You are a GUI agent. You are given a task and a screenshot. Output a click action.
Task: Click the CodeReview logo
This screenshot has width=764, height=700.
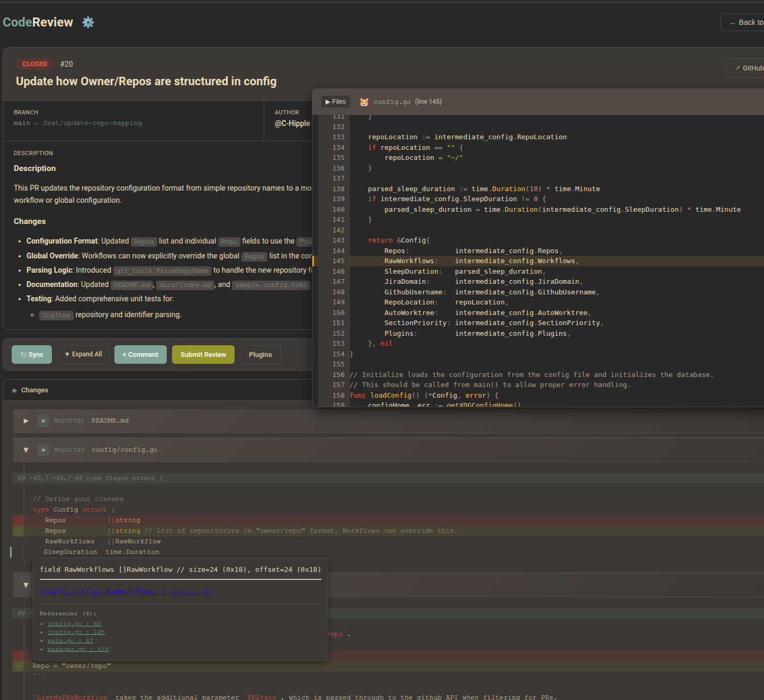point(38,22)
